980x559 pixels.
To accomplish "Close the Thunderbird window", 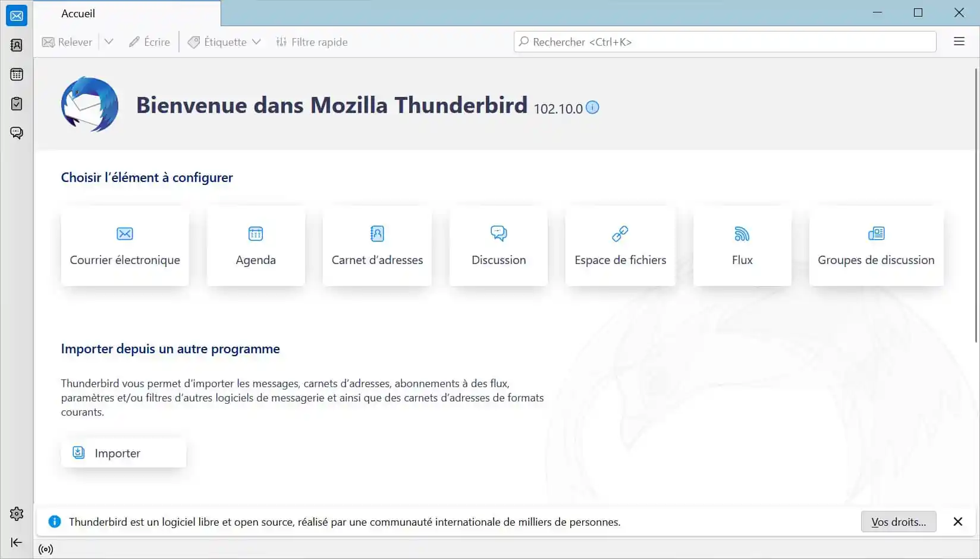I will coord(959,12).
